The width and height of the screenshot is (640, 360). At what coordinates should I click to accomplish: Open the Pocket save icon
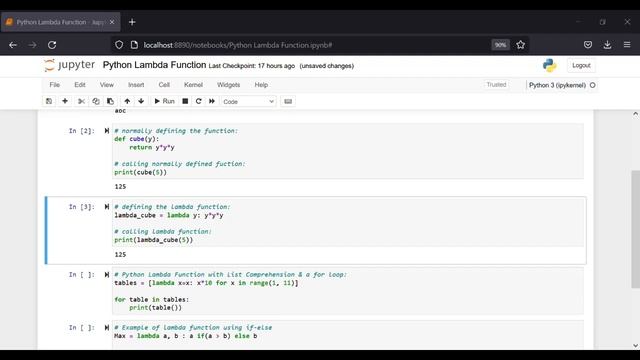[588, 45]
